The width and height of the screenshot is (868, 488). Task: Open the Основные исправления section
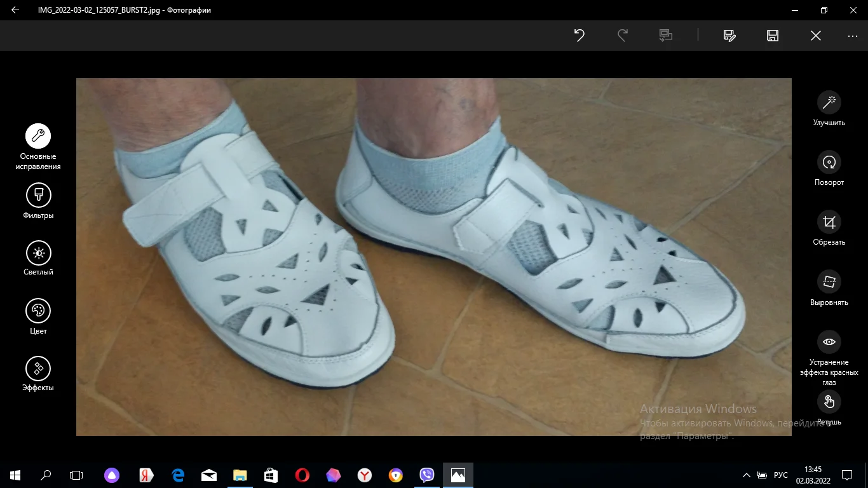pos(38,147)
